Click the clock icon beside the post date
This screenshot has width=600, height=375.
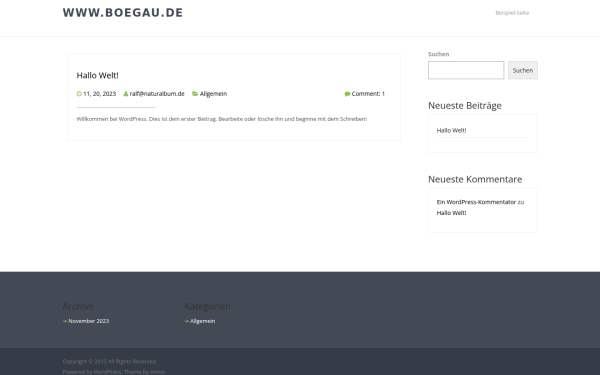(79, 94)
